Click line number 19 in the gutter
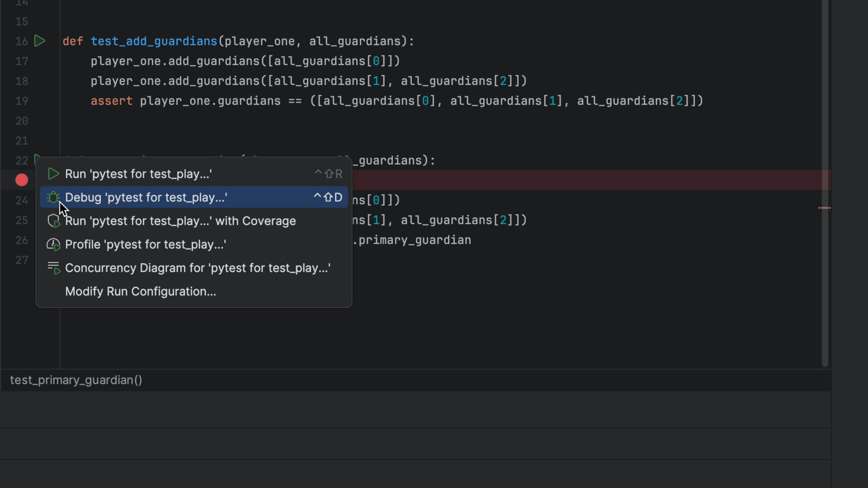The image size is (868, 488). tap(21, 101)
